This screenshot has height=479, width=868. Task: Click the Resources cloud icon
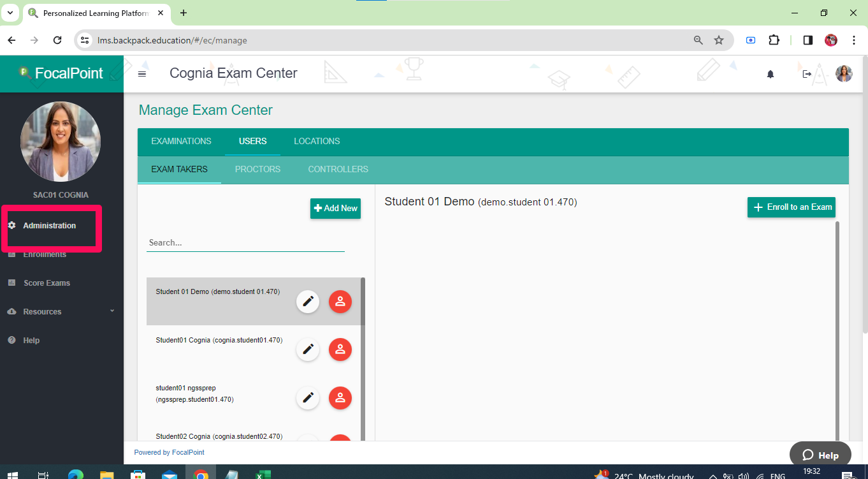coord(11,311)
